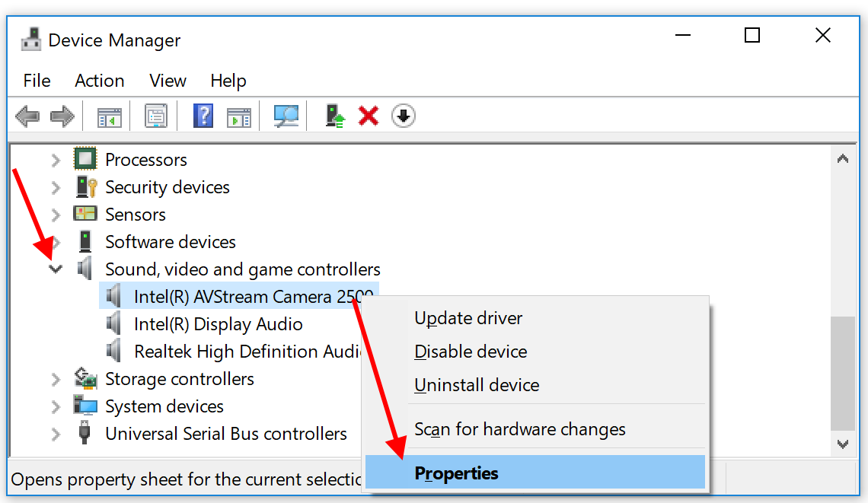This screenshot has width=868, height=503.
Task: Collapse the Sound, video and game controllers category
Action: tap(55, 269)
